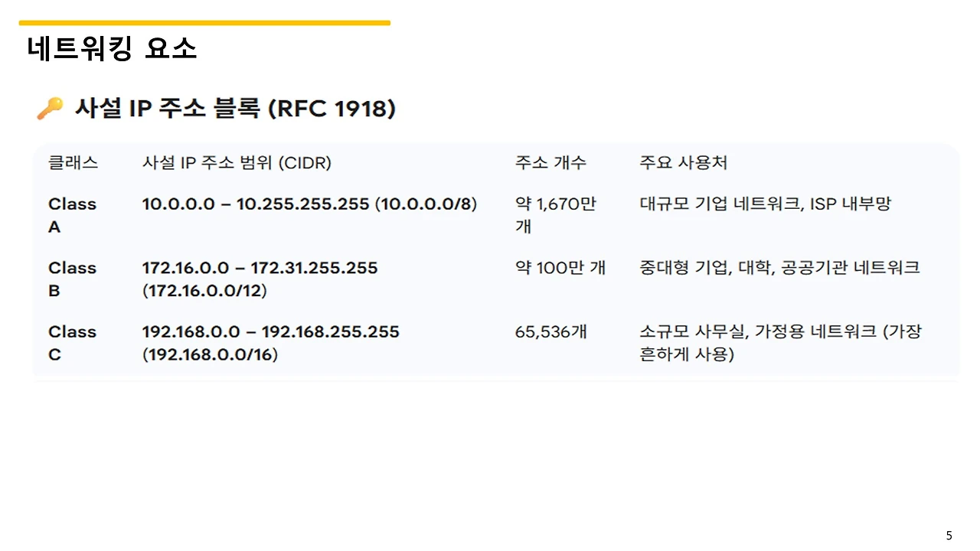The height and width of the screenshot is (551, 980).
Task: Select the Class C row label
Action: 72,343
